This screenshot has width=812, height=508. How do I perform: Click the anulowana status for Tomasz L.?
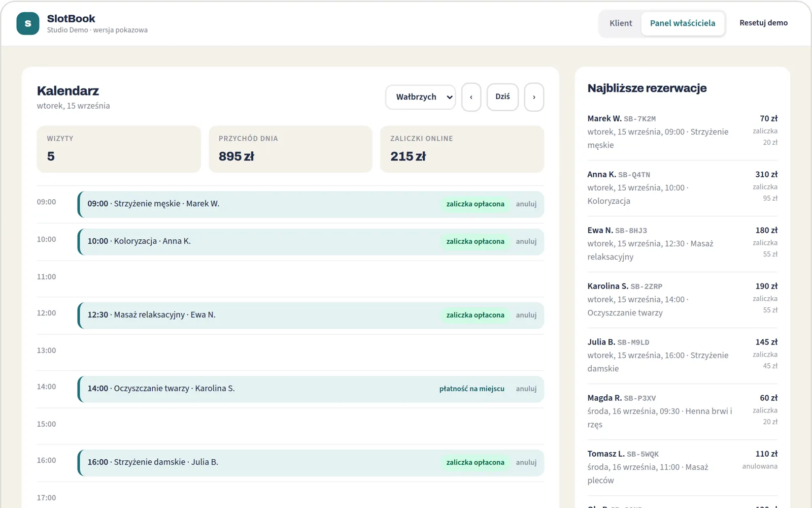(760, 466)
